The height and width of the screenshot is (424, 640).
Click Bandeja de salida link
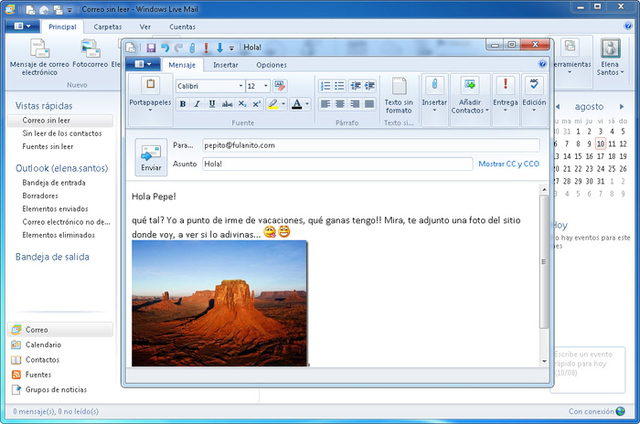click(52, 257)
